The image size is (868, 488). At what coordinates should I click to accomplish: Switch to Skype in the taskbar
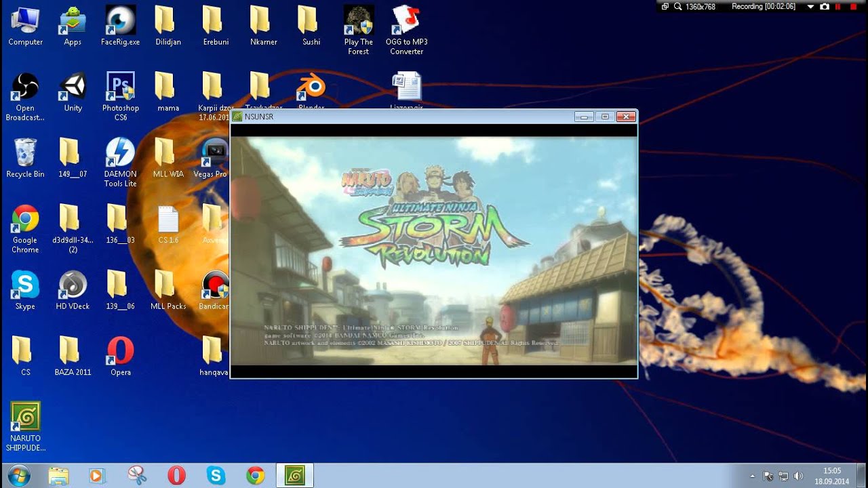[x=216, y=475]
